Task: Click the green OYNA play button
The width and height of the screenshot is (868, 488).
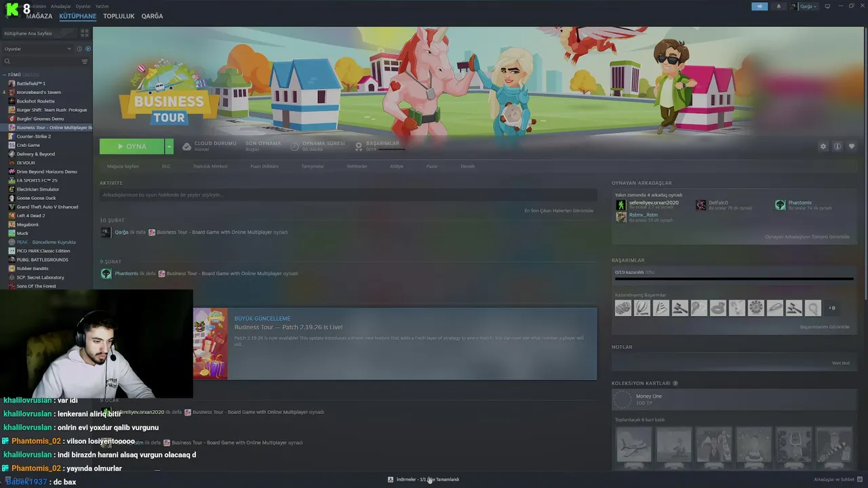Action: pyautogui.click(x=132, y=146)
